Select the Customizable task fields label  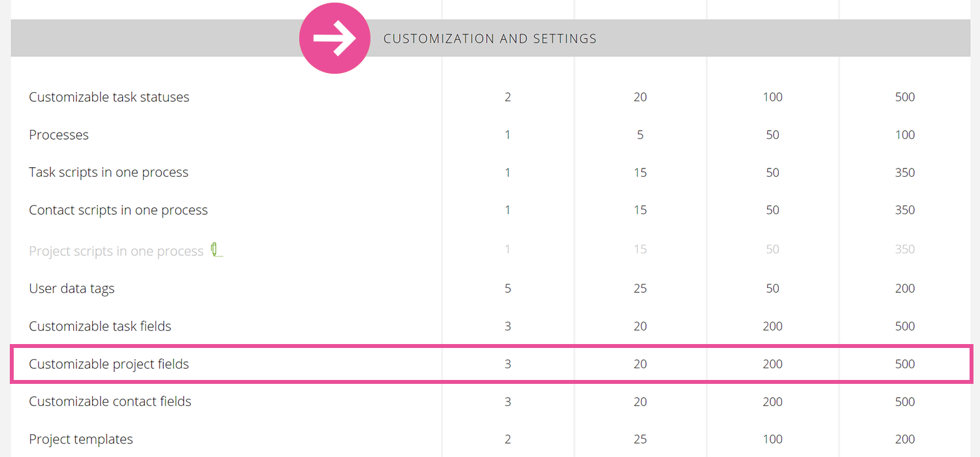100,326
